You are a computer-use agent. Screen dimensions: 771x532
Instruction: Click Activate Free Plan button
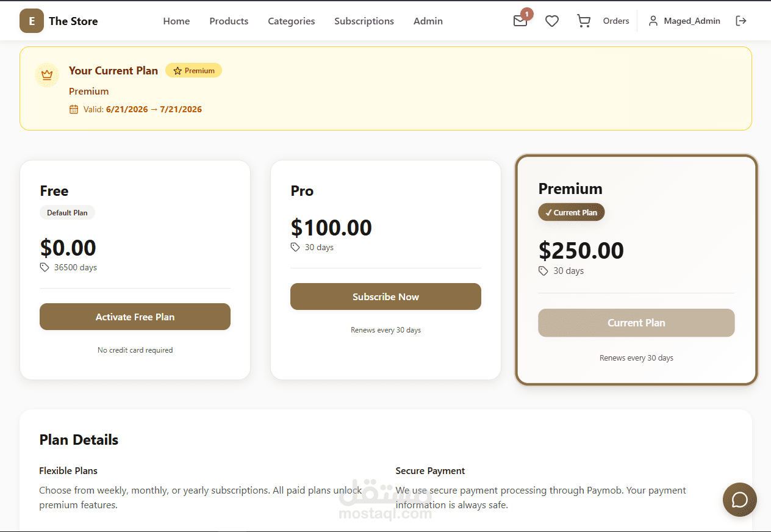135,317
